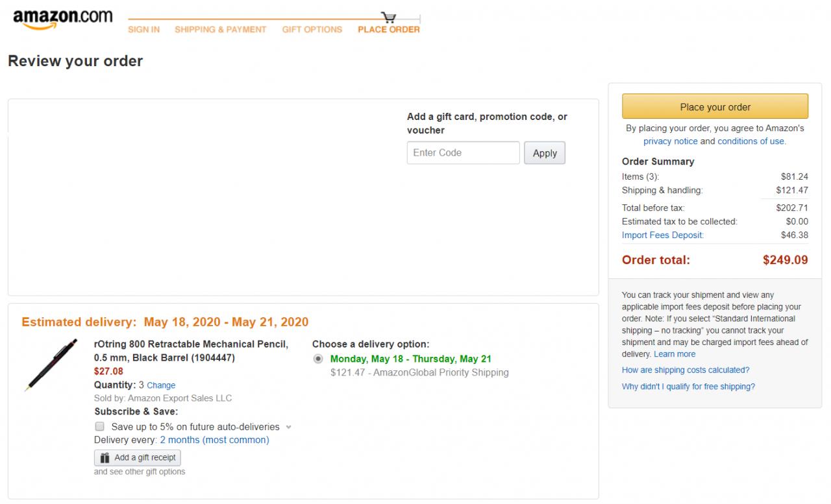The width and height of the screenshot is (831, 504).
Task: Select AmazonGlobal Priority Shipping radio option
Action: 318,359
